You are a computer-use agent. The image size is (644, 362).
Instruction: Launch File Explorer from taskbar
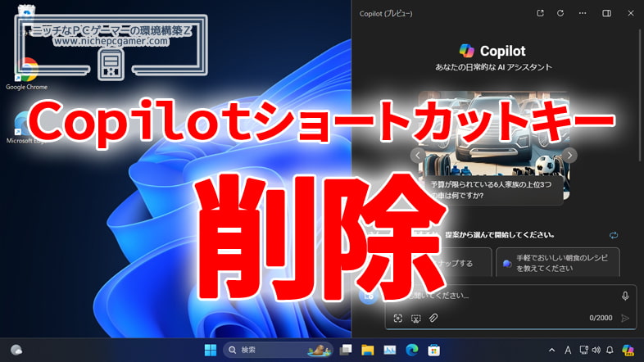click(368, 350)
